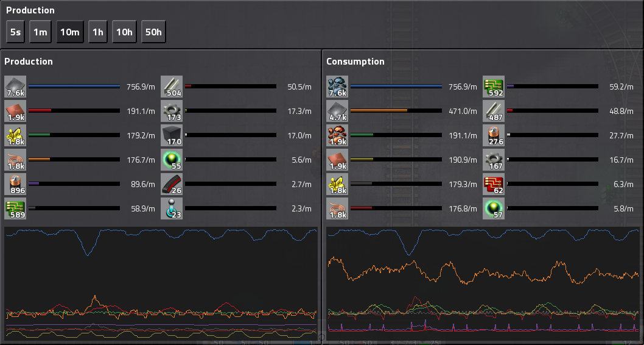Click the blue bar for 756.9/m production

pos(74,87)
